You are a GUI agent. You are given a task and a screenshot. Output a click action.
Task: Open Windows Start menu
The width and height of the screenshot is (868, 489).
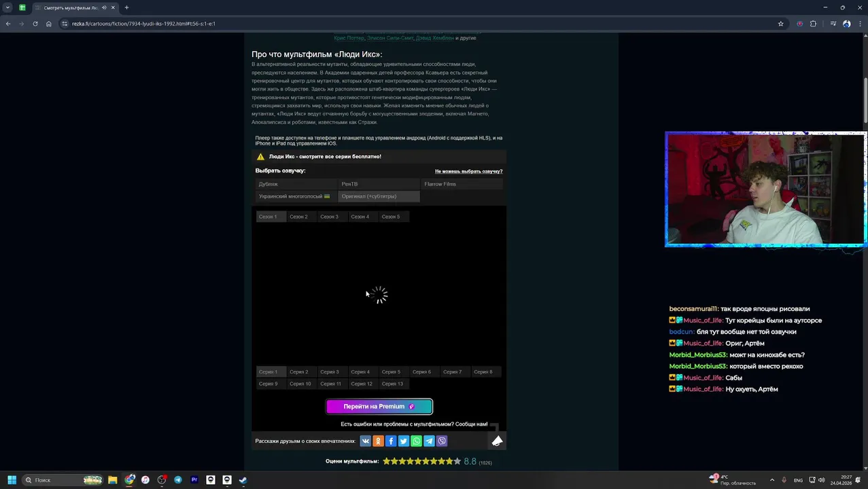tap(12, 480)
